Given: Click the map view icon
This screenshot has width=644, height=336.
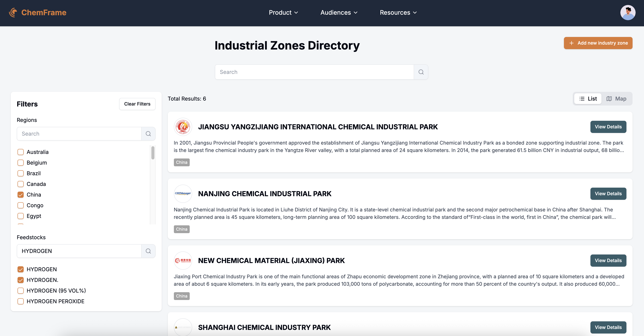Looking at the screenshot, I should [609, 99].
